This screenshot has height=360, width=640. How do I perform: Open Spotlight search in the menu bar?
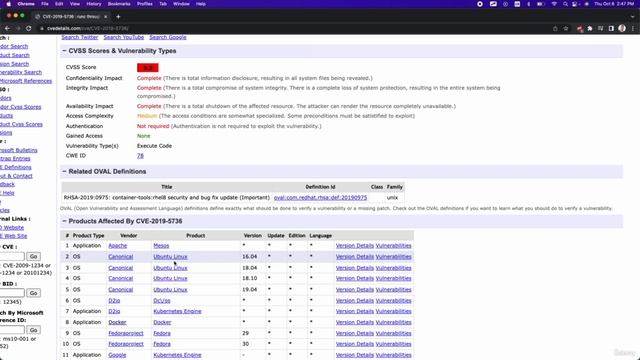(x=565, y=4)
